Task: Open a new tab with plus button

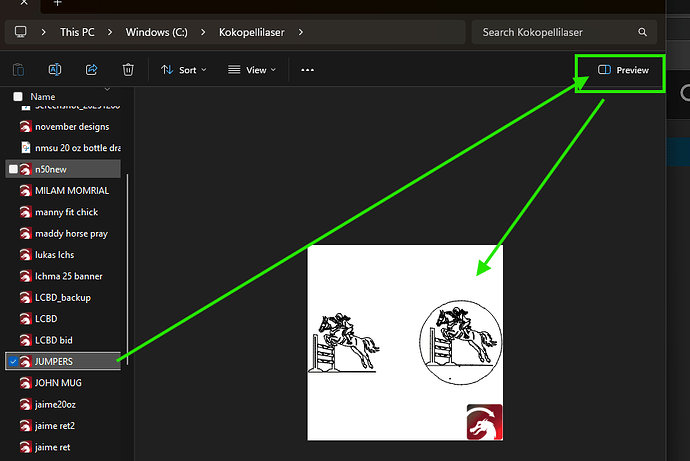Action: (58, 3)
